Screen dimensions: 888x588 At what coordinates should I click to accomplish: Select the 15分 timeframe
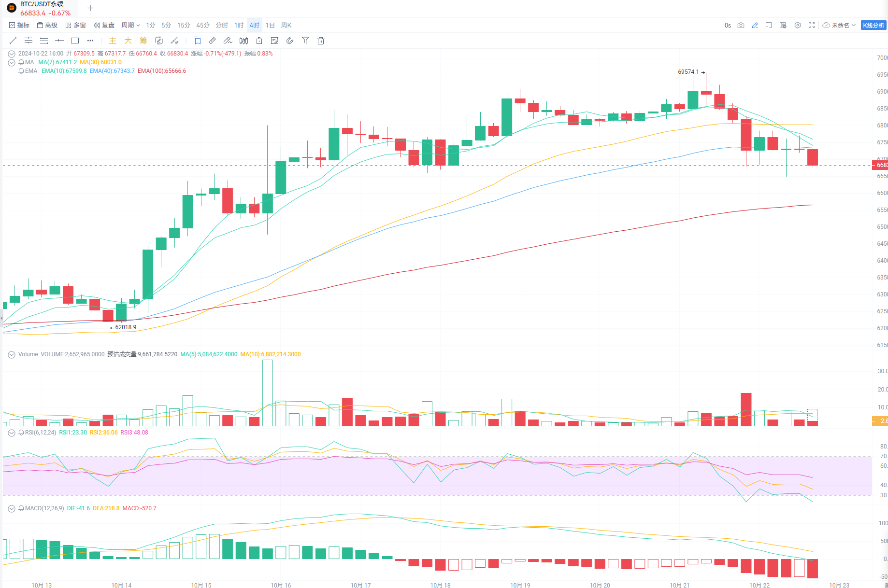(184, 25)
